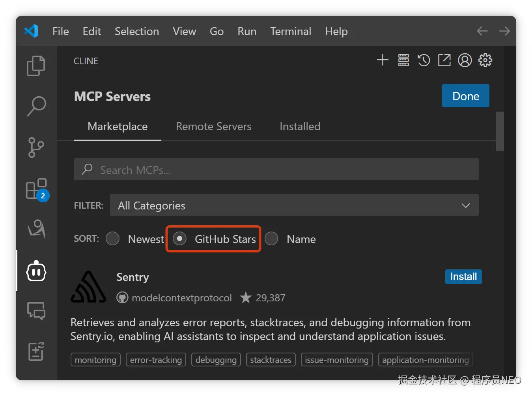Viewport: 532px width, 396px height.
Task: Open the modelcontextprotocol repository link
Action: click(182, 298)
